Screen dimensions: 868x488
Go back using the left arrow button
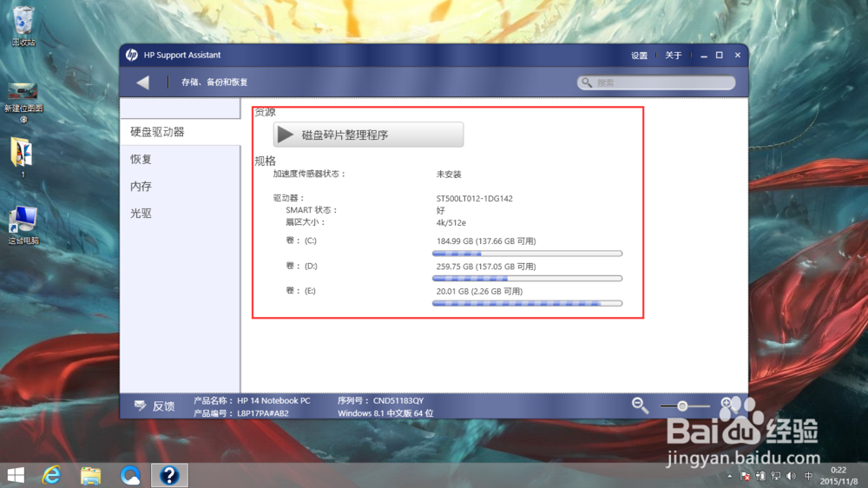(143, 82)
